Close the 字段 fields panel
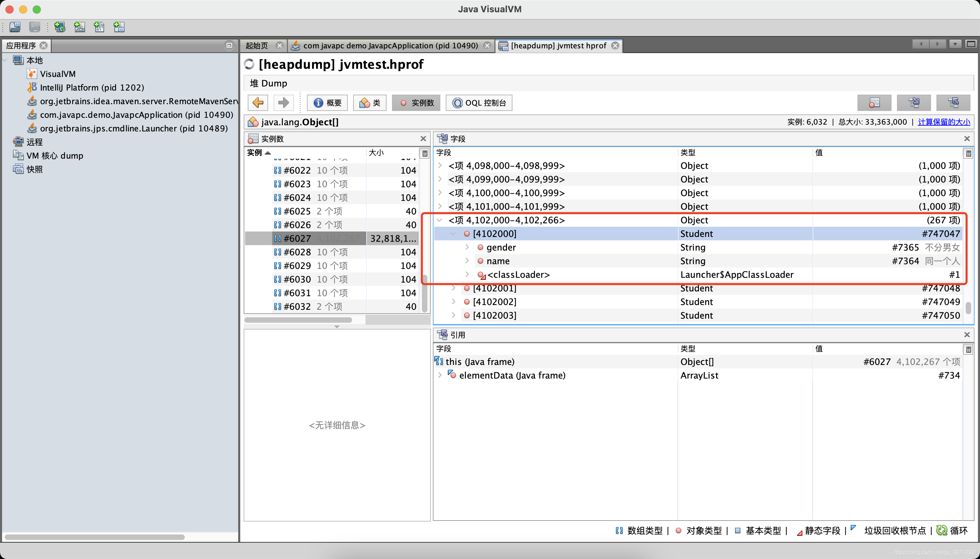 [967, 139]
